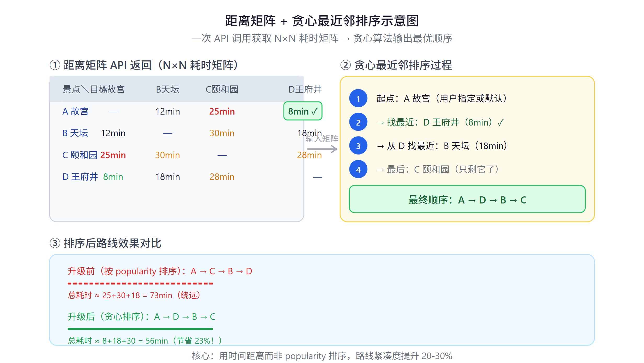Click step text 从 D 找最近：B 天坛（18min）
The height and width of the screenshot is (363, 644).
[x=442, y=146]
